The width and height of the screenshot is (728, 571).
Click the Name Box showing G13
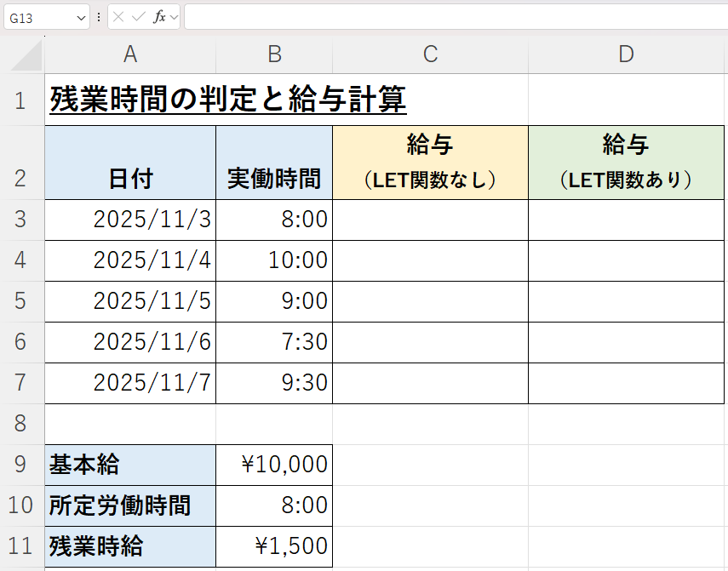[x=38, y=17]
